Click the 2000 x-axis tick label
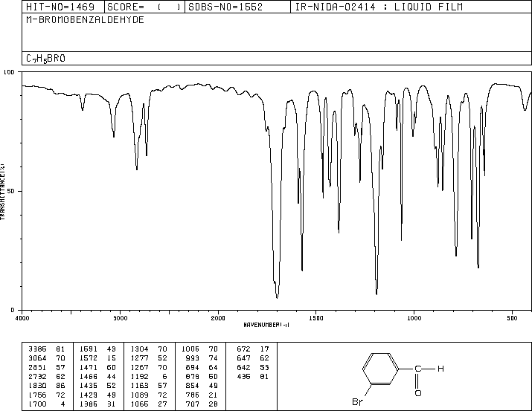This screenshot has width=532, height=411. tap(218, 318)
